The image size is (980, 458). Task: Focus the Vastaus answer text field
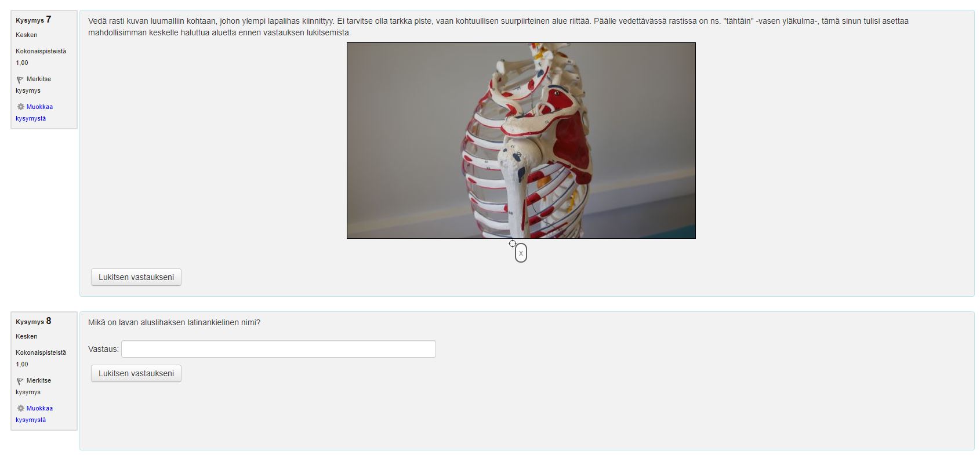278,349
